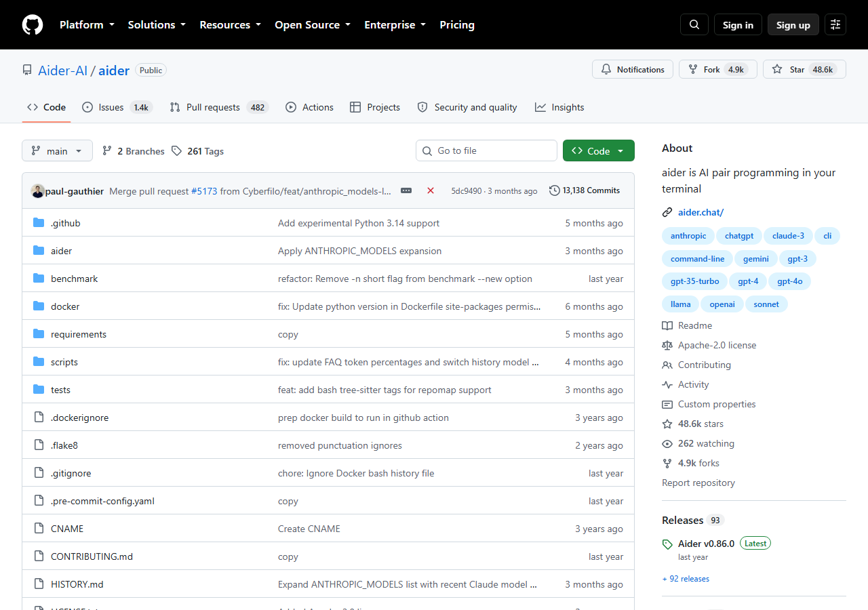
Task: Click the branch icon next to Branches
Action: point(107,151)
